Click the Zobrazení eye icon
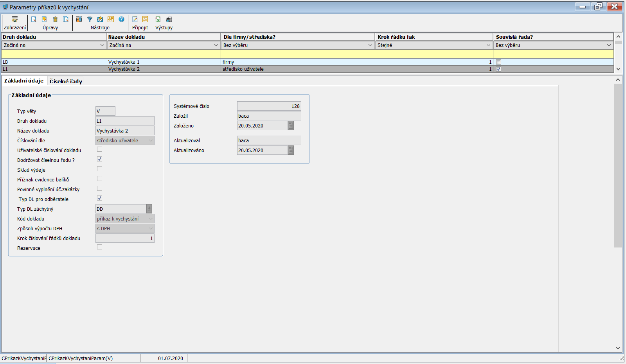 tap(15, 20)
